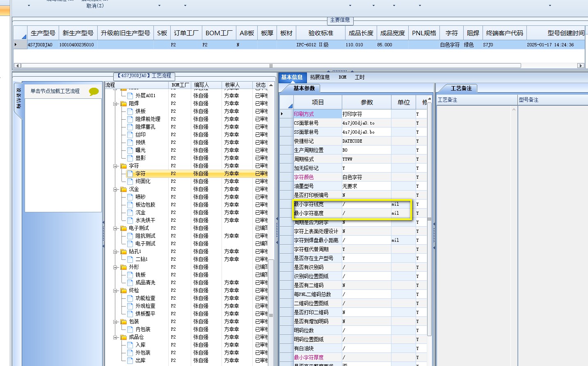Click the document icon beside 二钻1
Image resolution: width=588 pixels, height=366 pixels.
tap(130, 259)
